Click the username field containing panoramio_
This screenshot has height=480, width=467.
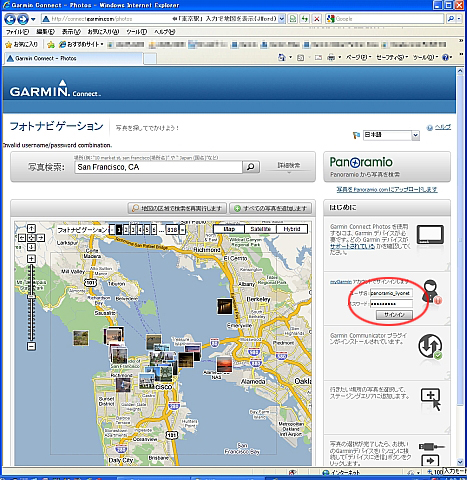[391, 293]
